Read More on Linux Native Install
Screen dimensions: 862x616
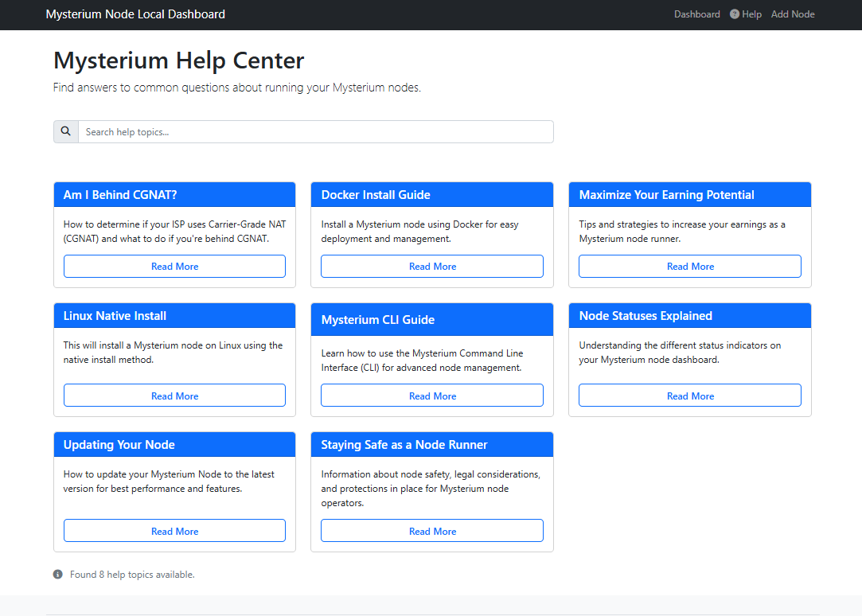coord(174,396)
